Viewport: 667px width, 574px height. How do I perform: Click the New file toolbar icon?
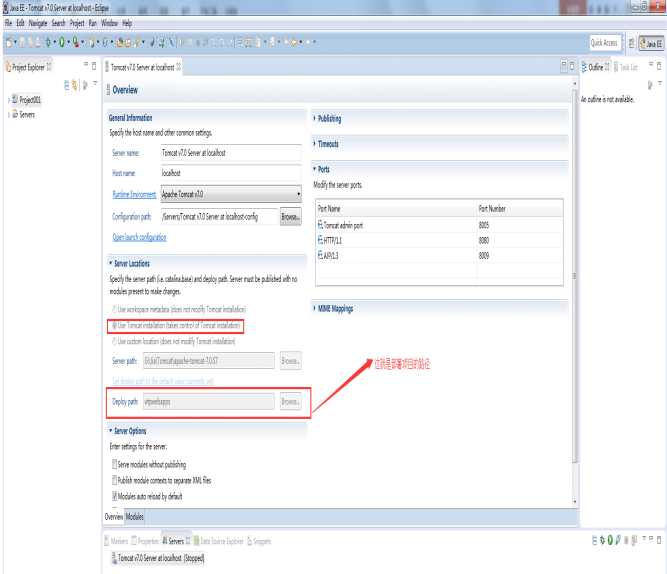coord(9,42)
